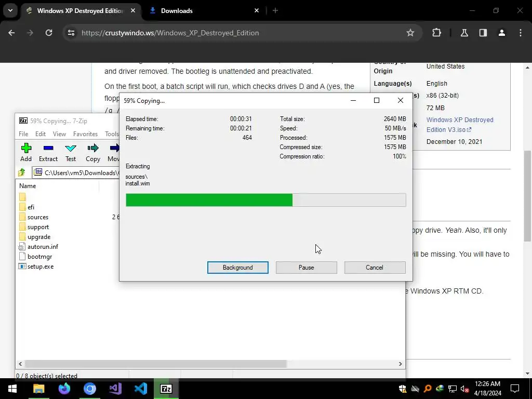Bookmark this page with star icon
This screenshot has width=532, height=399.
click(410, 33)
